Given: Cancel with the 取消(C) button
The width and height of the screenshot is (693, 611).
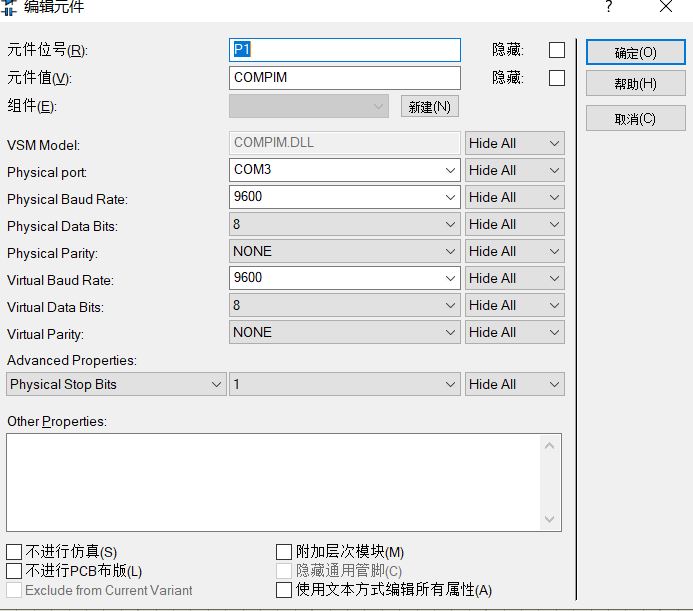Looking at the screenshot, I should pyautogui.click(x=636, y=118).
